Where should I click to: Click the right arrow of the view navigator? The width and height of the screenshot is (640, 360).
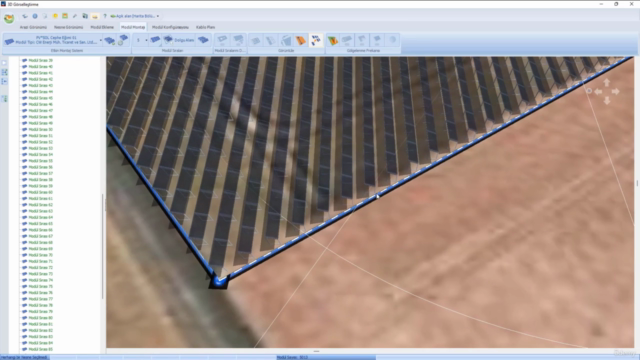[x=616, y=92]
